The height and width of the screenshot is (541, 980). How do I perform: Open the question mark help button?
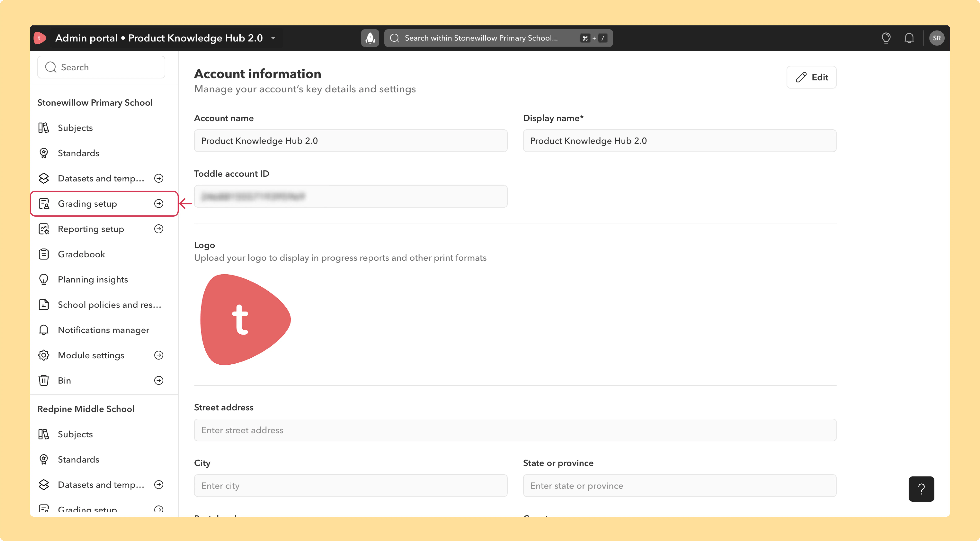click(x=921, y=489)
